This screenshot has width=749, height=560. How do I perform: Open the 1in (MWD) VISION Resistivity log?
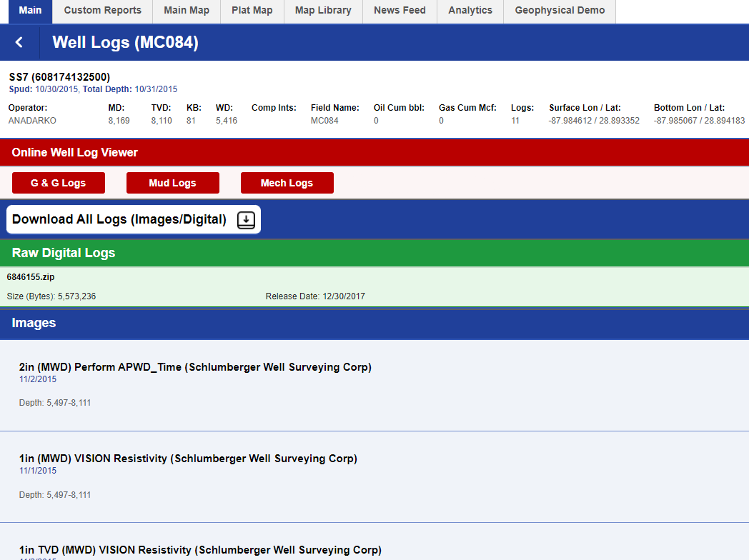(188, 459)
